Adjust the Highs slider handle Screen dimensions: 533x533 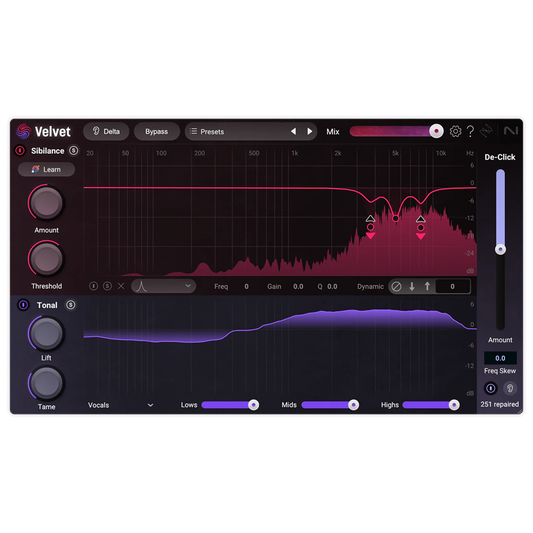(454, 405)
